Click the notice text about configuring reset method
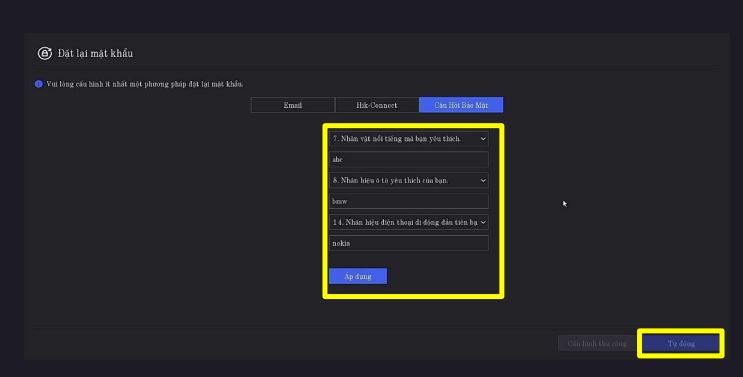Image resolution: width=743 pixels, height=377 pixels. coord(145,84)
